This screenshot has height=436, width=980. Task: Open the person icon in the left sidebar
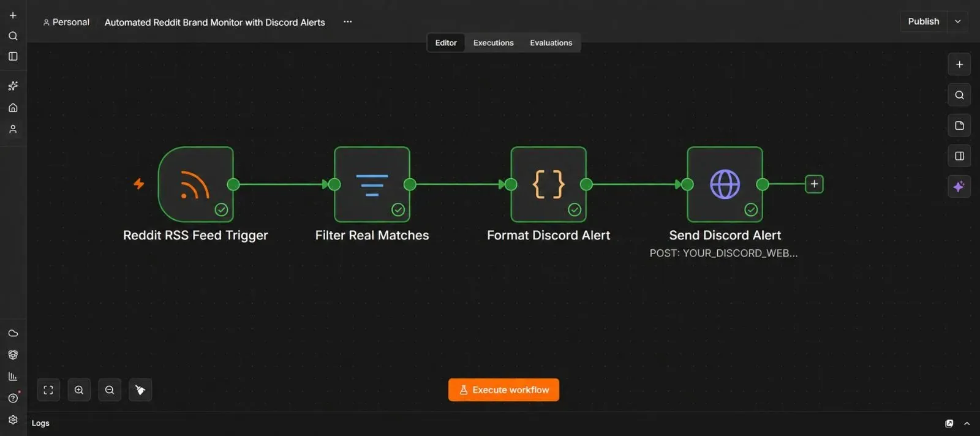click(x=13, y=129)
